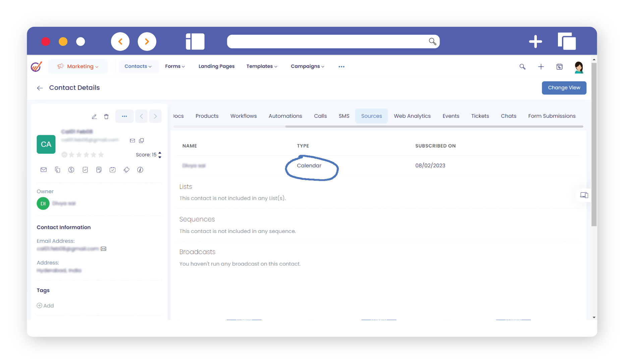Add a tag to the contact

click(45, 305)
